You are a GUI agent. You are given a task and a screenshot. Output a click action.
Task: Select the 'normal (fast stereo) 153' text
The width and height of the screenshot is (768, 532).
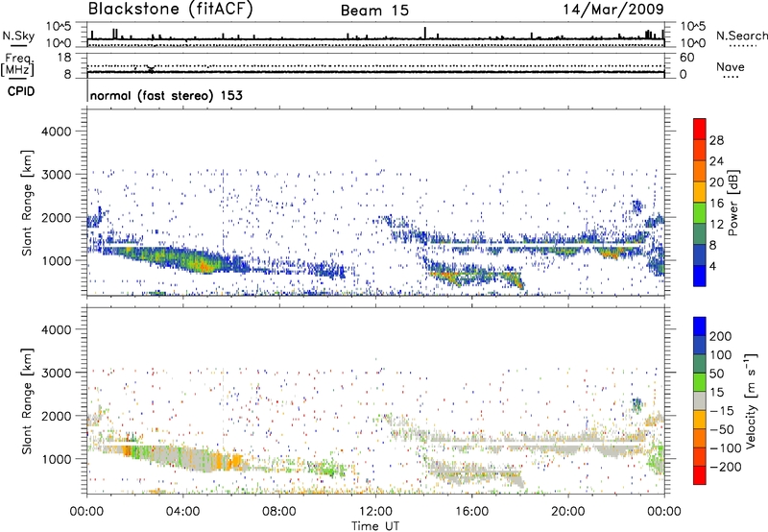166,95
